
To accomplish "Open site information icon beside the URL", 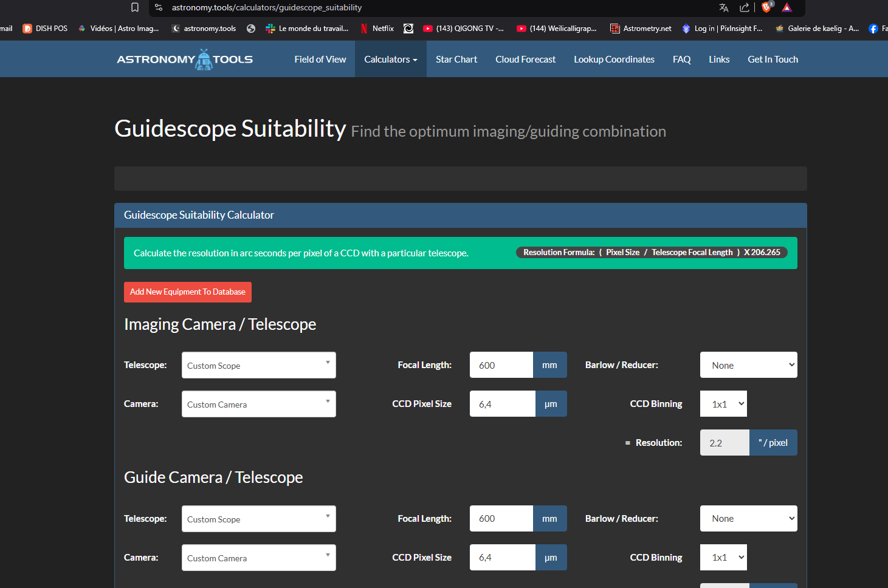I will [159, 7].
